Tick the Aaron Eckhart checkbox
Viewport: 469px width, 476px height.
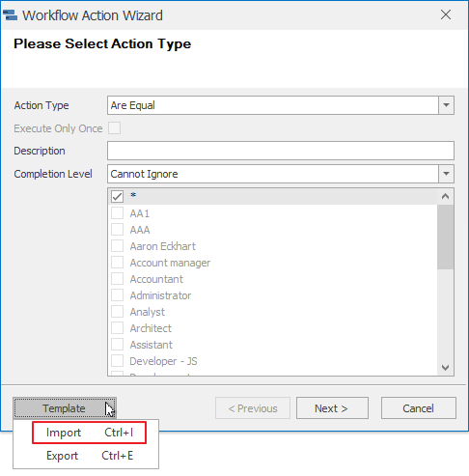[117, 246]
